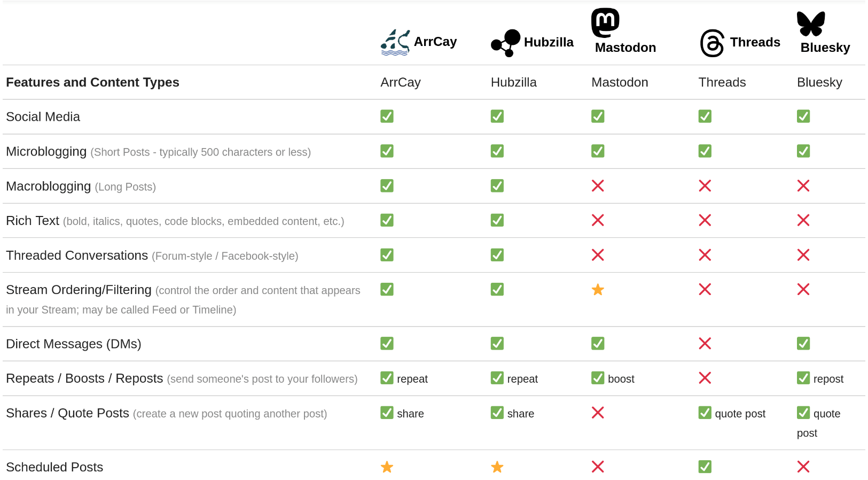This screenshot has width=868, height=480.
Task: Click Hubzilla's checkmark in Rich Text row
Action: [x=497, y=221]
